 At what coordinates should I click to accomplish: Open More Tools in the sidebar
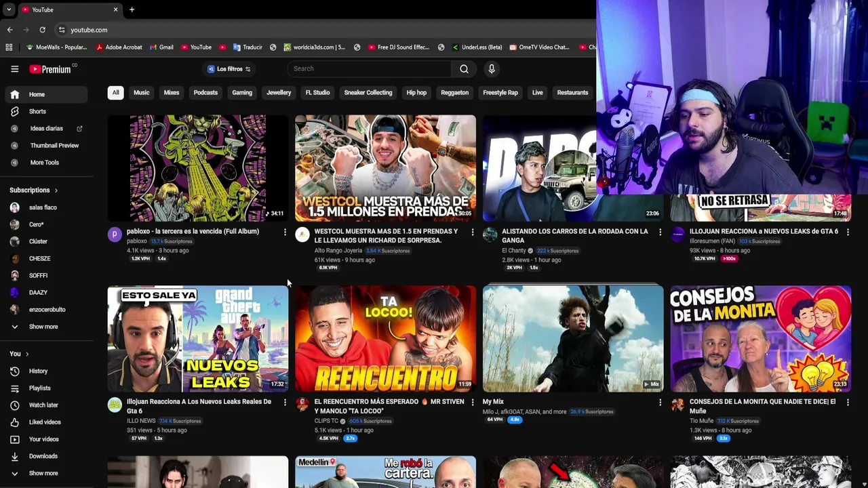coord(45,162)
